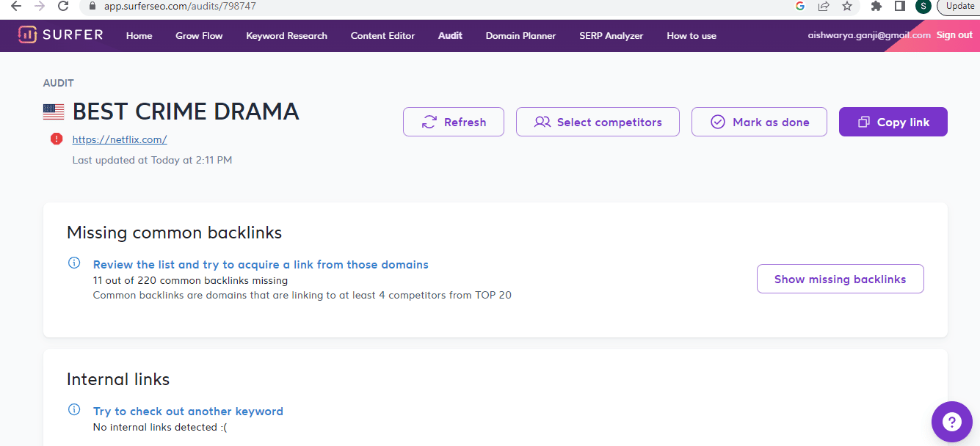Click the Missing common backlinks heading
Image resolution: width=980 pixels, height=446 pixels.
pos(175,233)
